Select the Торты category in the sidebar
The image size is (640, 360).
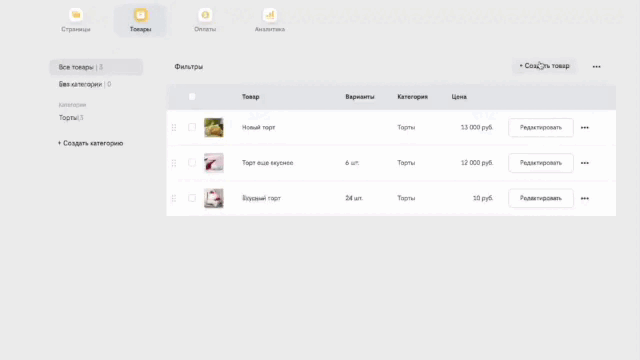pos(71,118)
